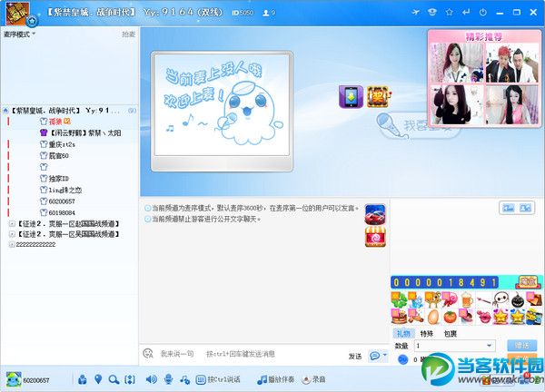Viewport: 545px width, 392px height.
Task: Select the black bomb gift
Action: click(518, 299)
